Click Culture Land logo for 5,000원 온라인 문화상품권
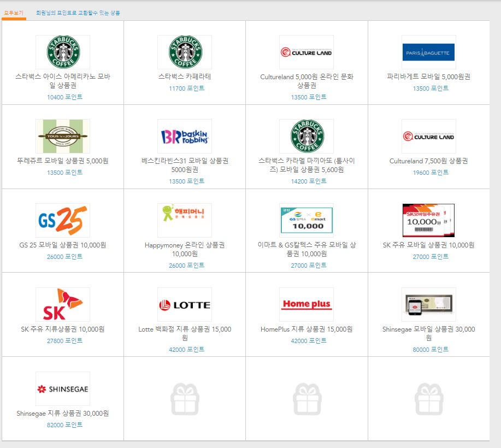 click(307, 52)
